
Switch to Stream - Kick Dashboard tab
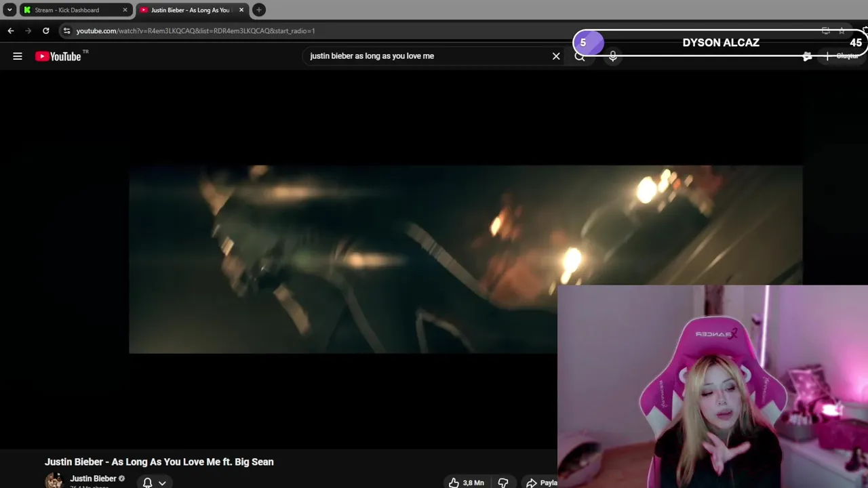pos(75,10)
